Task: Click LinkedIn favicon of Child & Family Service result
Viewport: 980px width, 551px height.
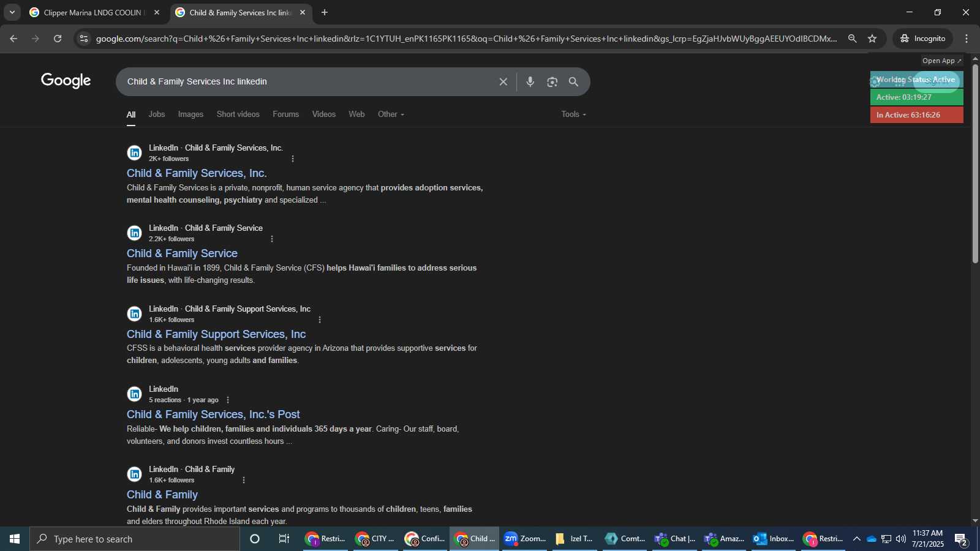Action: click(134, 233)
